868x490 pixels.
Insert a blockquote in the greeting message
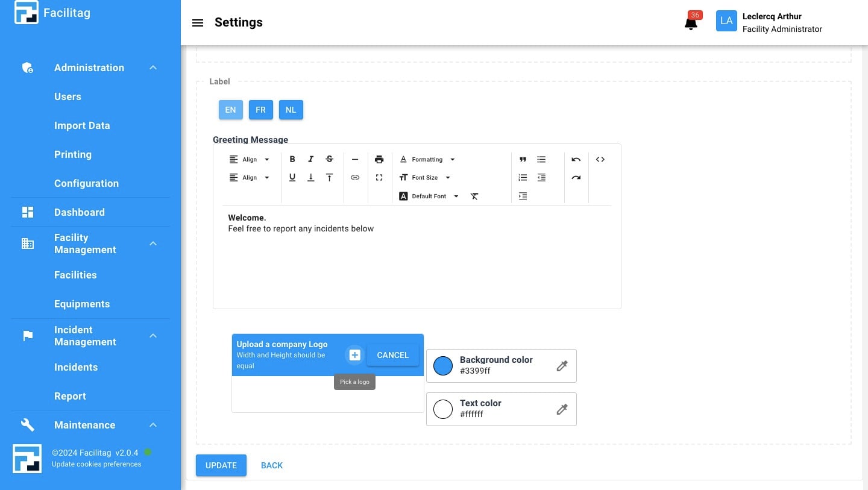(523, 159)
